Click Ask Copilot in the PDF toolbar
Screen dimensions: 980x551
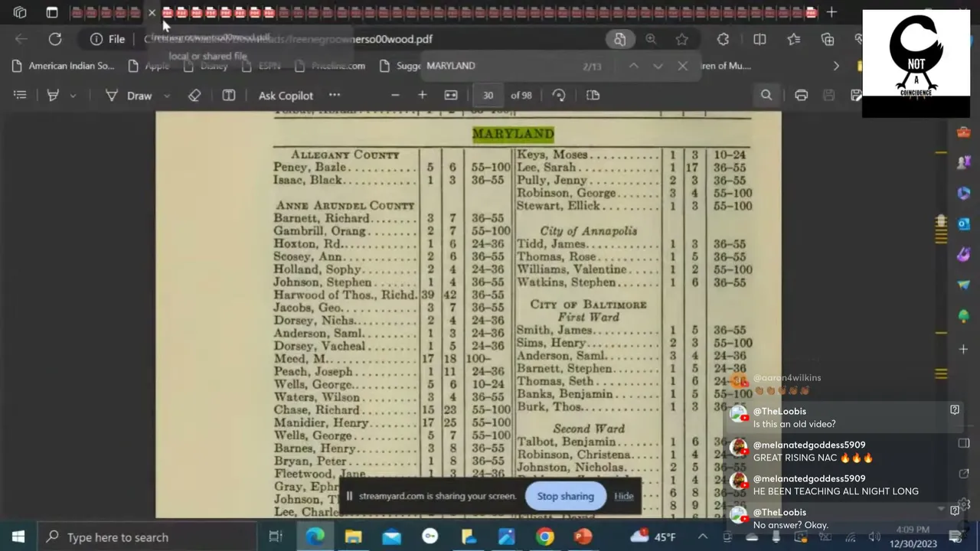pyautogui.click(x=286, y=96)
